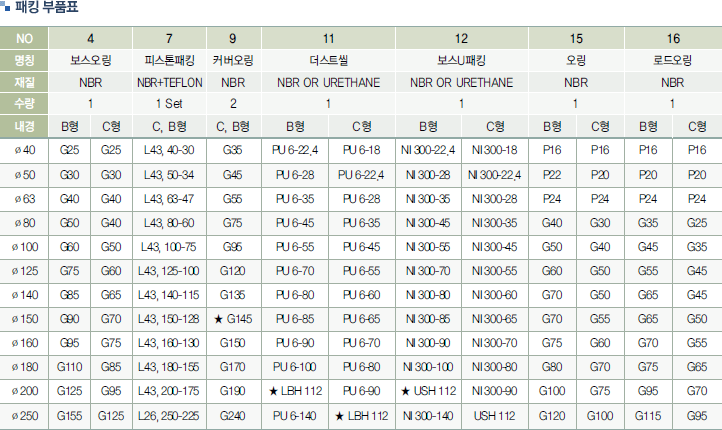Image resolution: width=722 pixels, height=430 pixels.
Task: Click the ø125 inner diameter row label
Action: coord(24,271)
